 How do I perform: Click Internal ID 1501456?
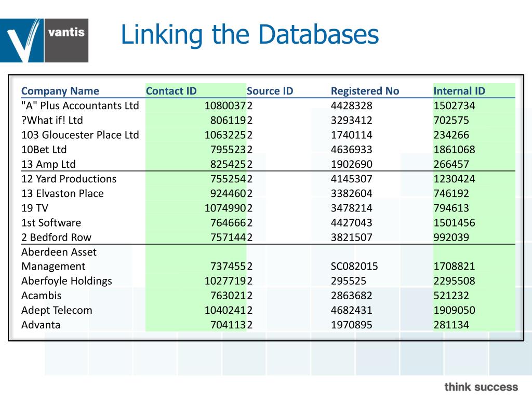[x=454, y=222]
